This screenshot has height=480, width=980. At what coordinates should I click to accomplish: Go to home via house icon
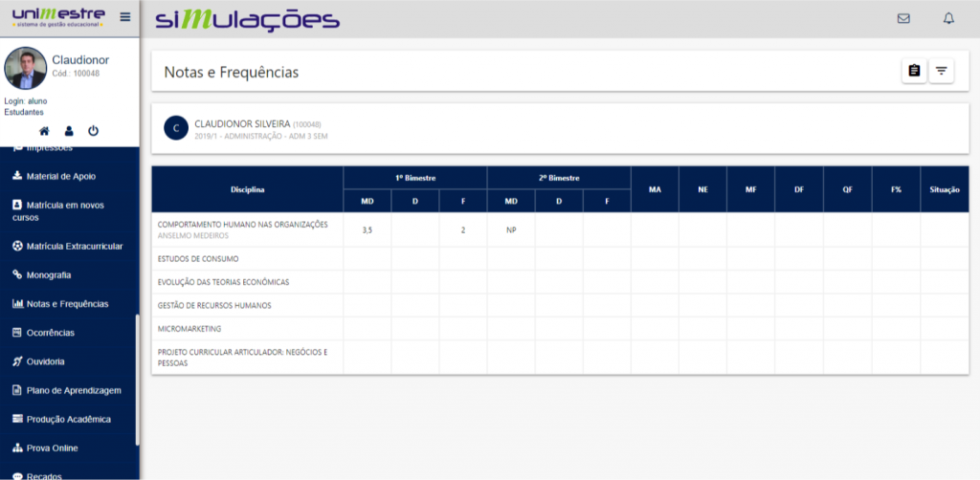coord(44,131)
